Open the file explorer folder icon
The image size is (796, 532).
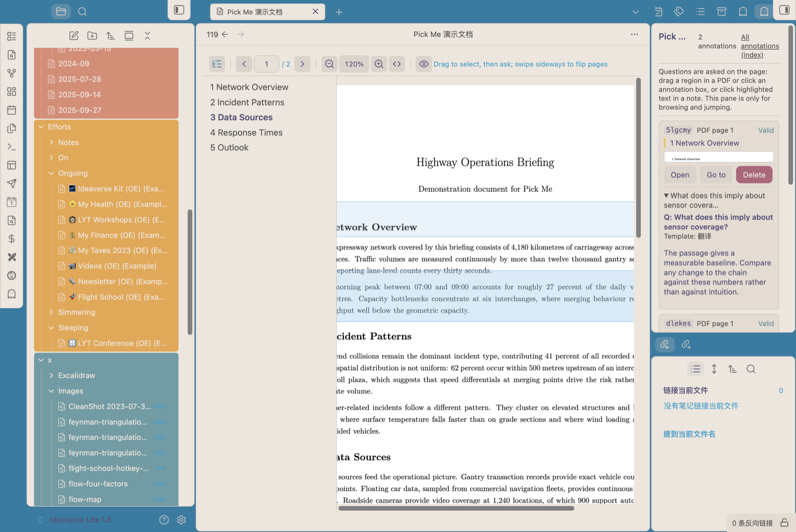point(61,11)
